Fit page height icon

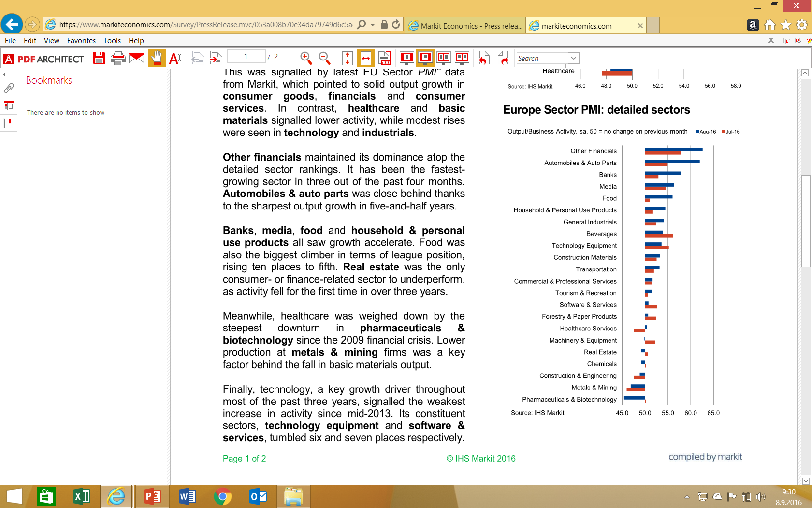pyautogui.click(x=347, y=58)
